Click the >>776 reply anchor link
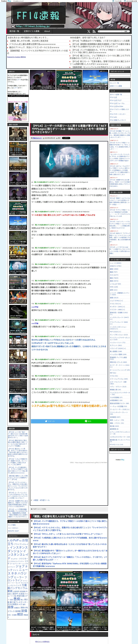Viewport: 138px width, 644px height. pos(35,323)
